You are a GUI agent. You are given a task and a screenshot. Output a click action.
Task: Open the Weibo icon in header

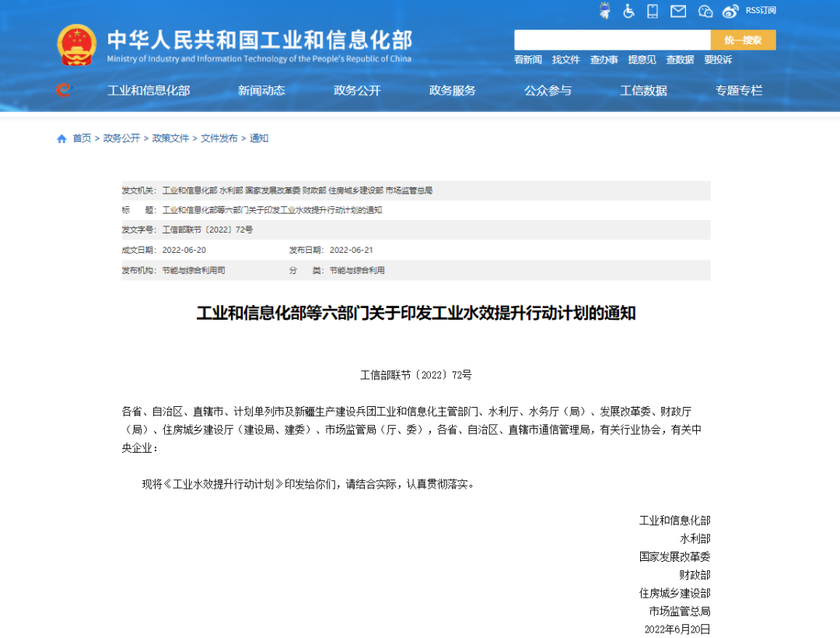coord(730,11)
